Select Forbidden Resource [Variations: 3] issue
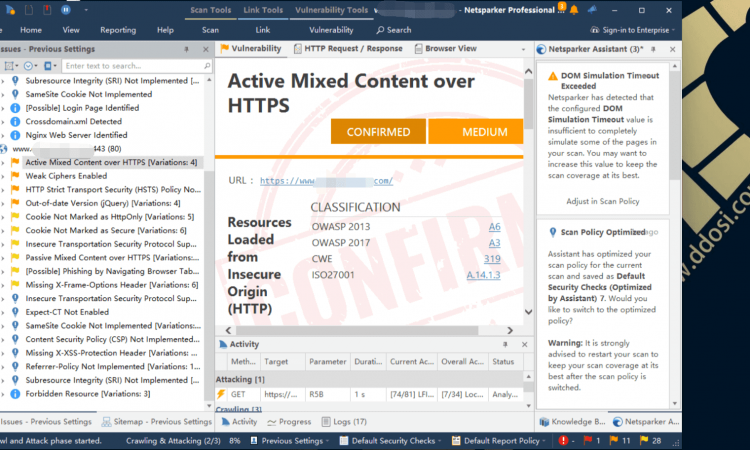The image size is (750, 450). pyautogui.click(x=88, y=394)
